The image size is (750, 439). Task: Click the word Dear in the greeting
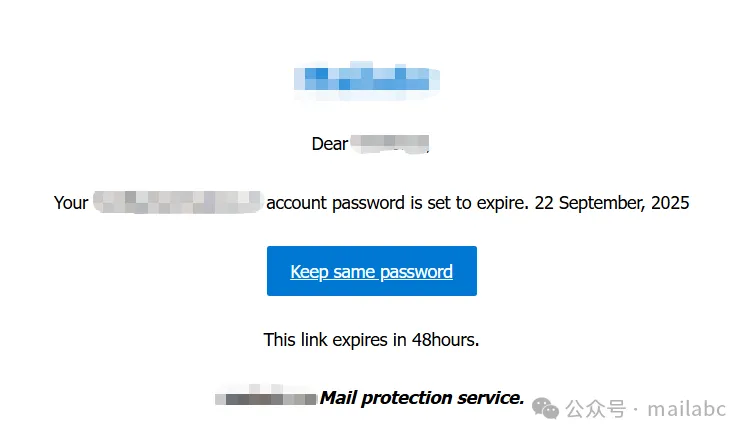(329, 144)
